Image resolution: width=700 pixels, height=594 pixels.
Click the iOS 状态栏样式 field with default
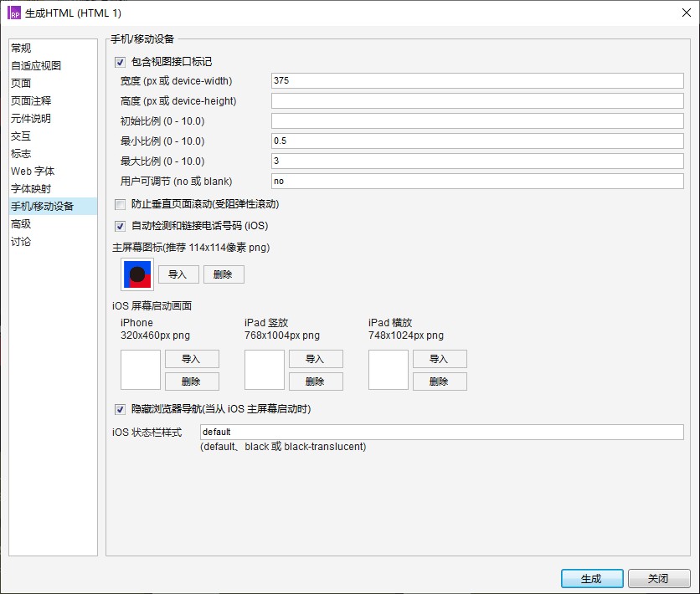[x=441, y=433]
